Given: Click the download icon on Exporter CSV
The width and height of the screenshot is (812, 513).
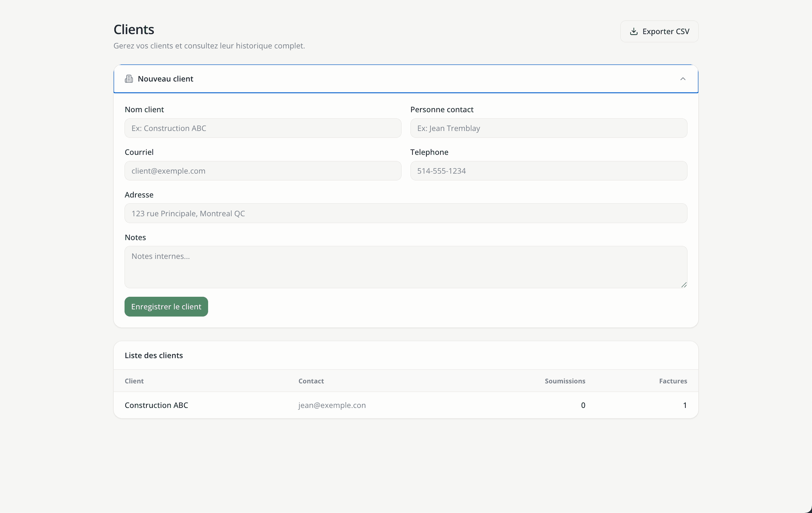Looking at the screenshot, I should [634, 31].
